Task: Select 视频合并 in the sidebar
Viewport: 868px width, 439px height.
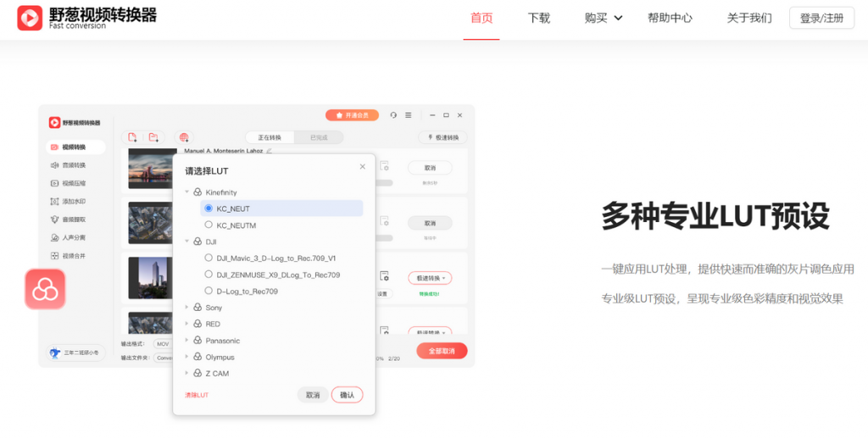Action: (69, 256)
